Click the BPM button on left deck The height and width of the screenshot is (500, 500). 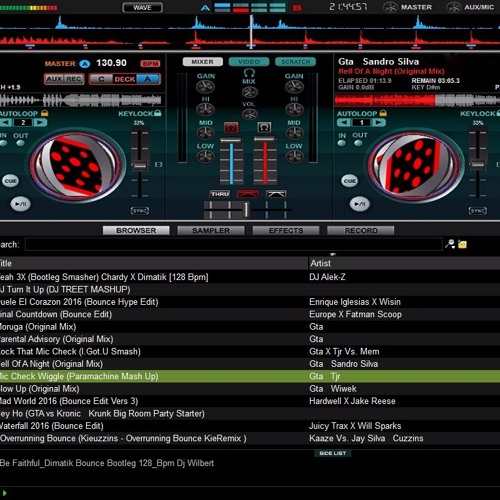150,63
